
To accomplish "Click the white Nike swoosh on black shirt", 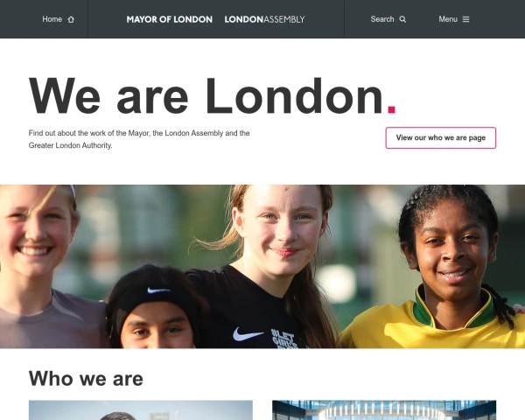I will pos(248,334).
